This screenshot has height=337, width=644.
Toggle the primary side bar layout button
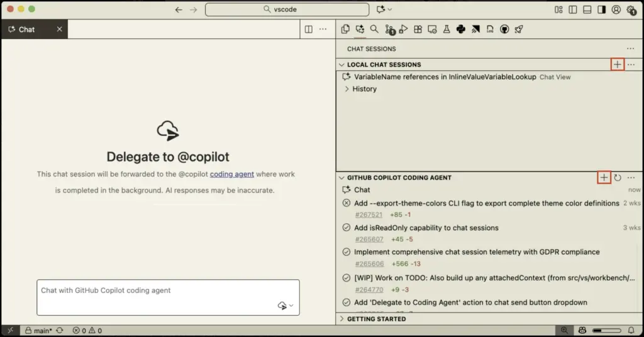(x=572, y=9)
